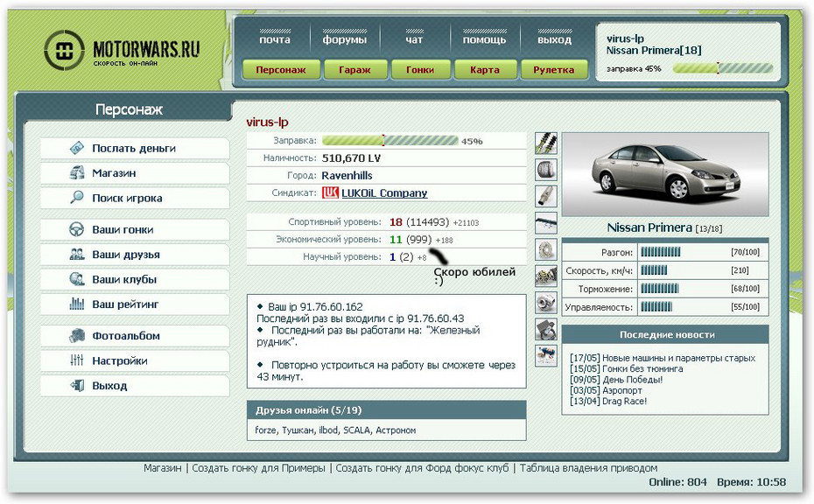Click the door icon beside Выход

(77, 386)
